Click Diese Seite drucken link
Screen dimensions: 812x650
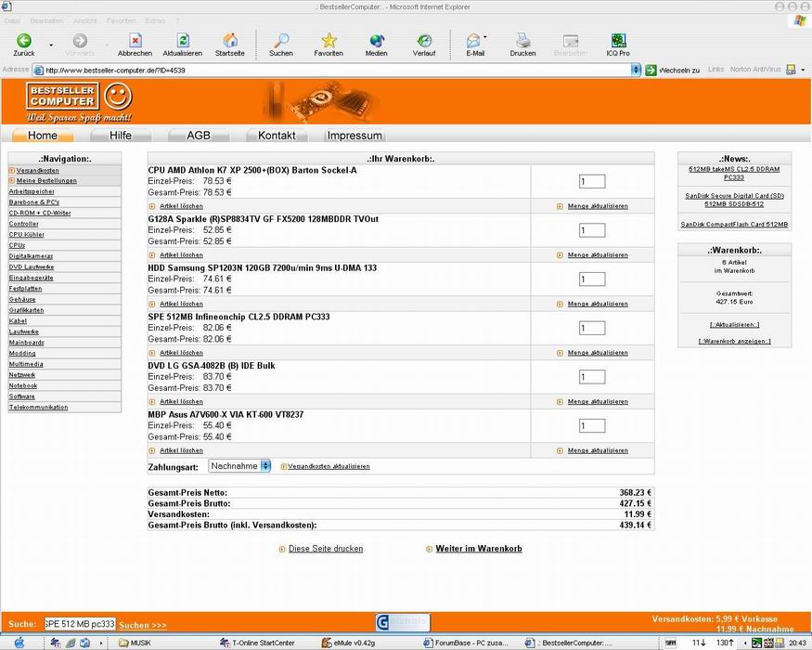[326, 549]
